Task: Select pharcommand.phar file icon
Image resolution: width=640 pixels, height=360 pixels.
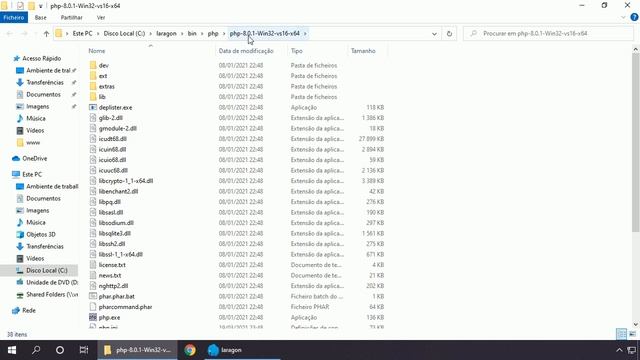Action: 93,307
